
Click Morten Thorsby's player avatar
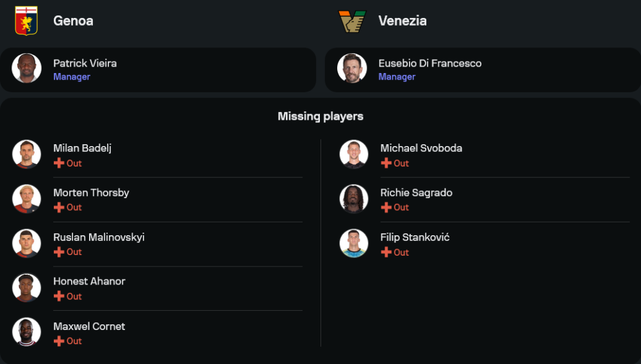click(27, 199)
